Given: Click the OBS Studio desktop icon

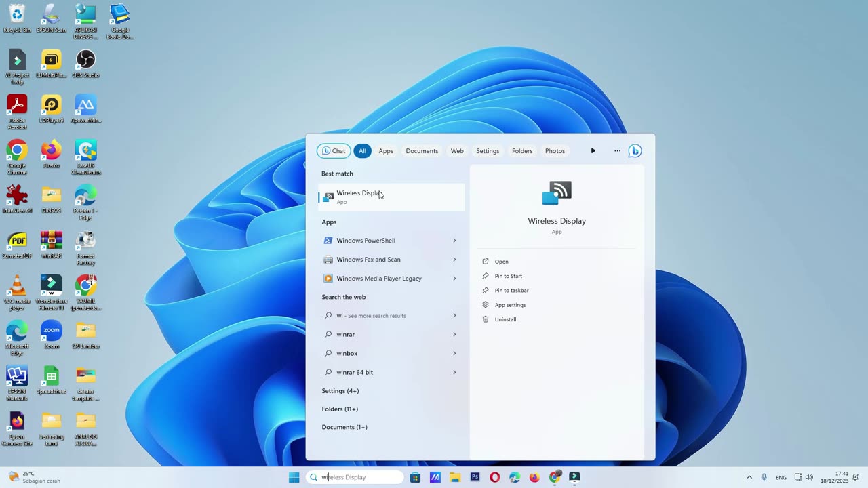Looking at the screenshot, I should [x=85, y=64].
